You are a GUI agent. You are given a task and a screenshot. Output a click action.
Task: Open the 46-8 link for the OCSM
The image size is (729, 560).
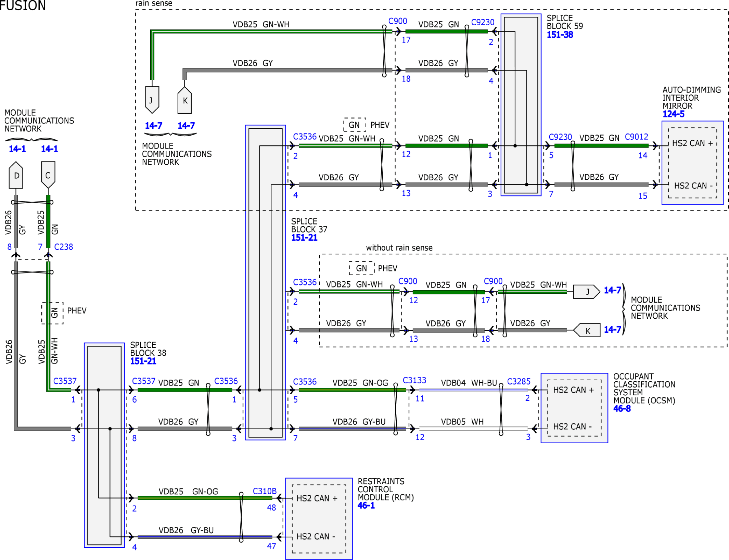click(x=622, y=408)
